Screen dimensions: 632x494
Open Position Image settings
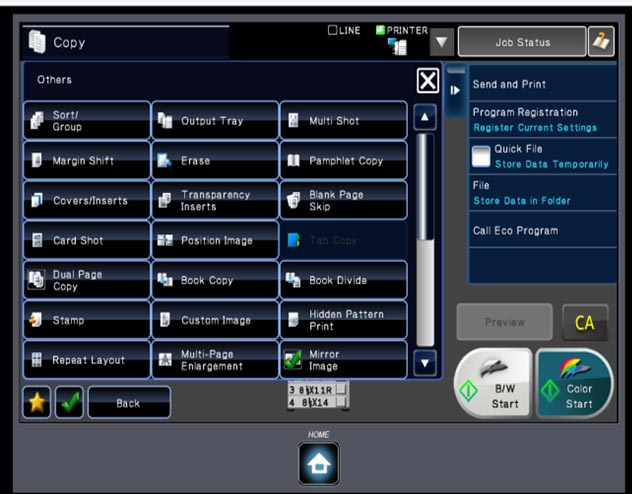point(215,240)
